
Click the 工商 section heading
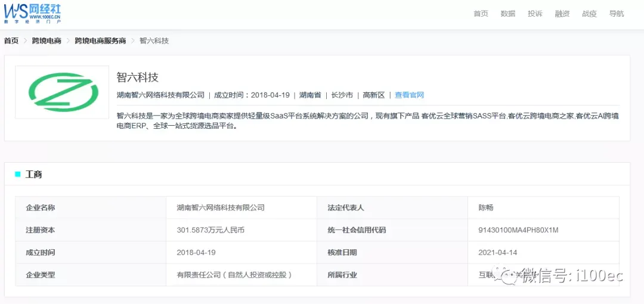pos(33,175)
